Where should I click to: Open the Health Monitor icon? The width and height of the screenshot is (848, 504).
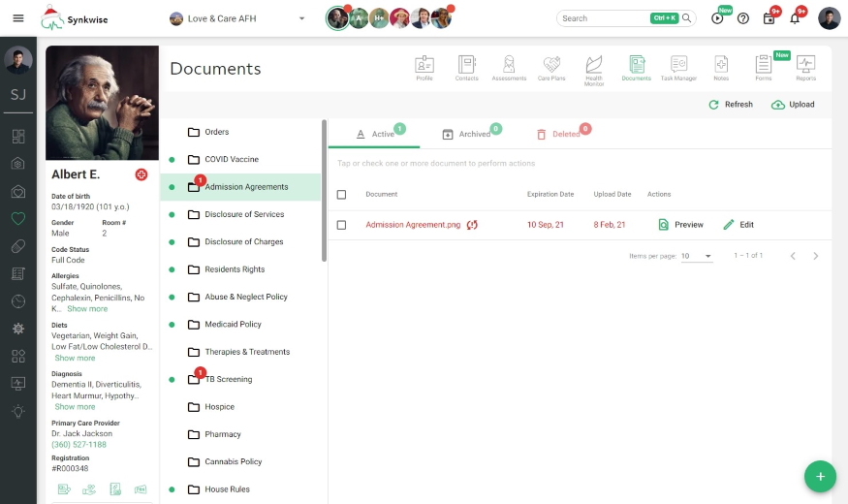[x=593, y=68]
